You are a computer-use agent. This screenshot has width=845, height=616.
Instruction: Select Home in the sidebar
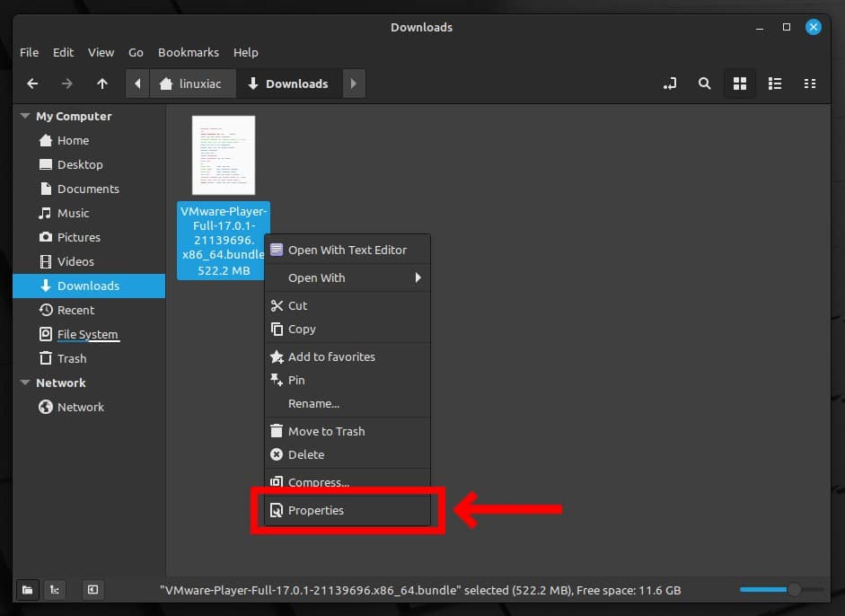[x=89, y=140]
